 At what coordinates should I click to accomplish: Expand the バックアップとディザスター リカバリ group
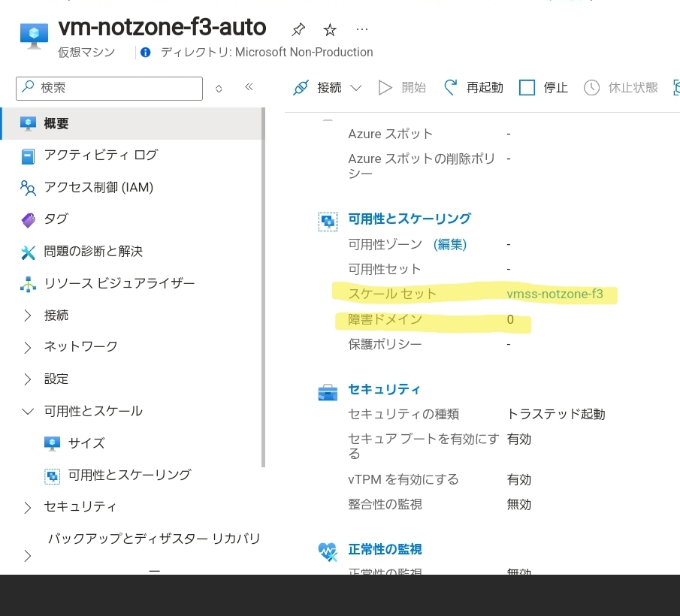28,555
